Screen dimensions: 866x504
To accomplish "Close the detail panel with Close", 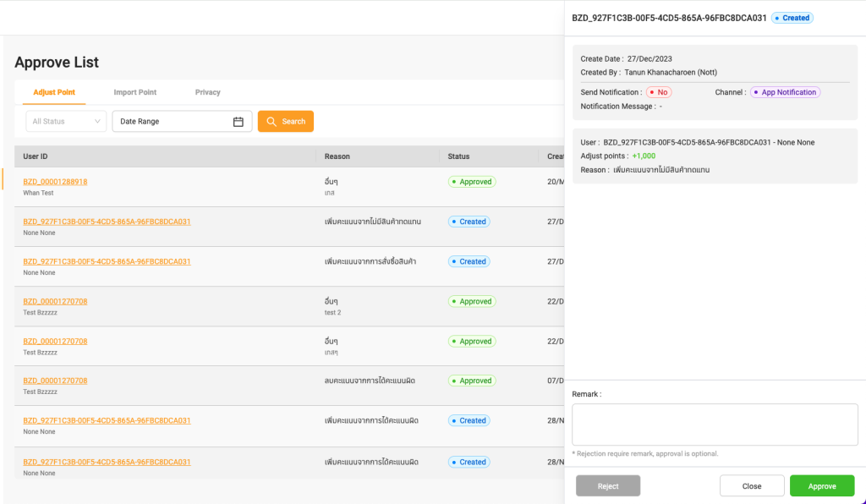I will [751, 486].
